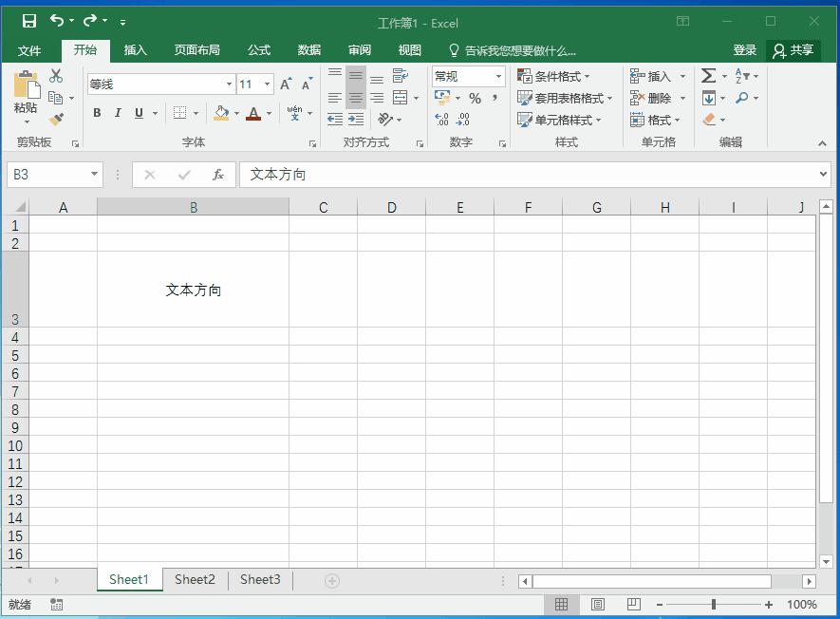840x619 pixels.
Task: Click the Increase Decimal icon
Action: coord(439,120)
